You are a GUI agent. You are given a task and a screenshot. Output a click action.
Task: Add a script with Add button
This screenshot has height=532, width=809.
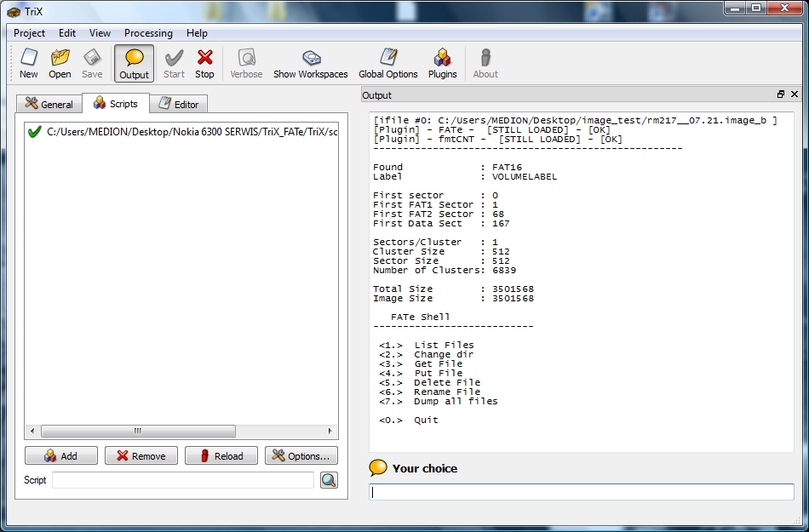(60, 455)
